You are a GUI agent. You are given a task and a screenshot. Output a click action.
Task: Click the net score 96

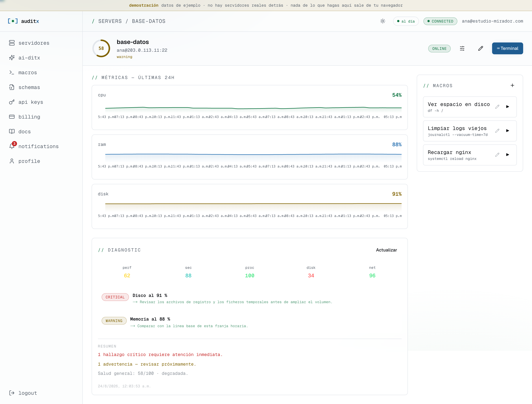click(372, 276)
